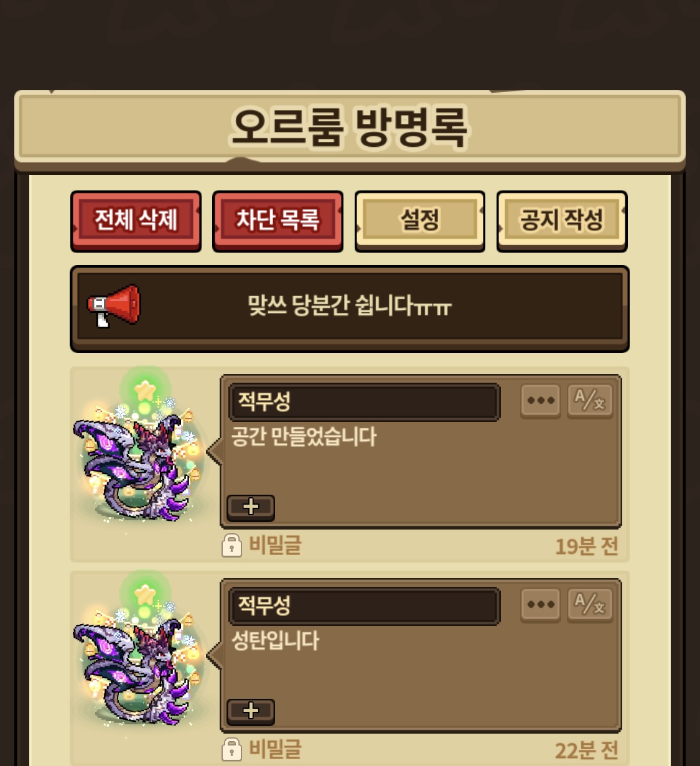The height and width of the screenshot is (766, 700).
Task: Click the 적무성 name bar on second post
Action: [365, 605]
